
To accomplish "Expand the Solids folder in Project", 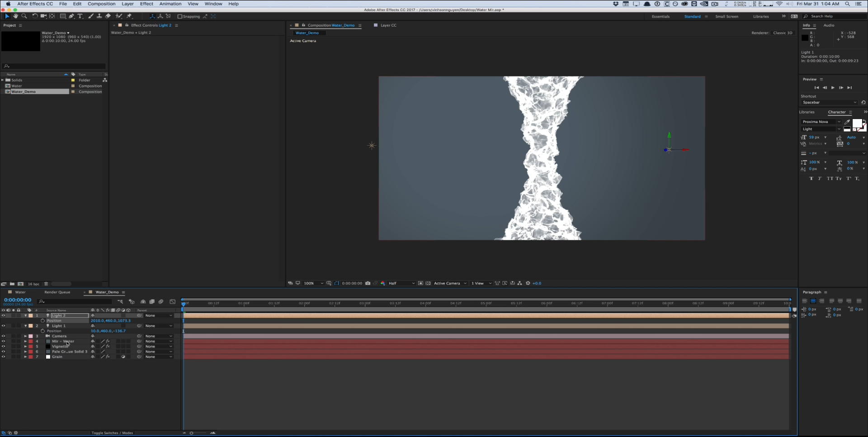I will click(x=3, y=80).
